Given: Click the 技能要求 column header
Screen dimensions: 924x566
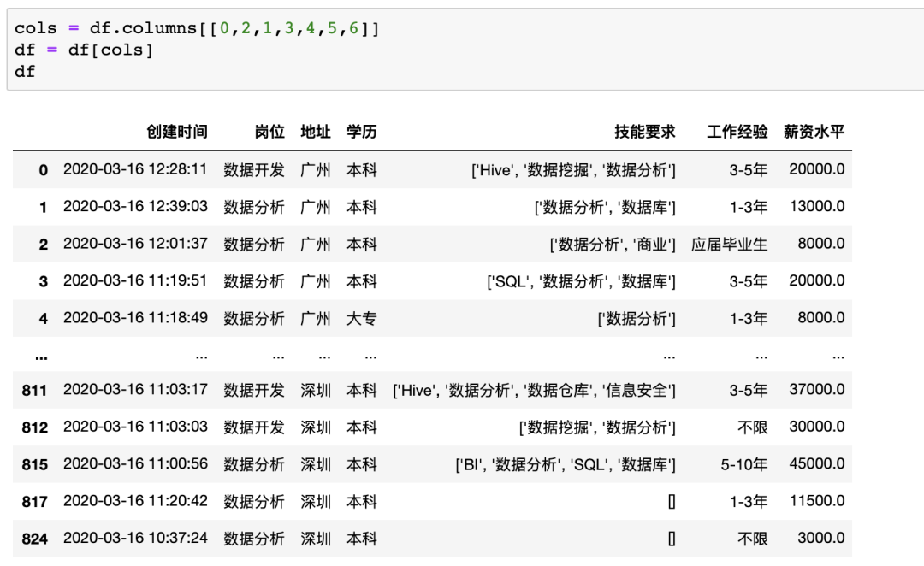Looking at the screenshot, I should (645, 132).
